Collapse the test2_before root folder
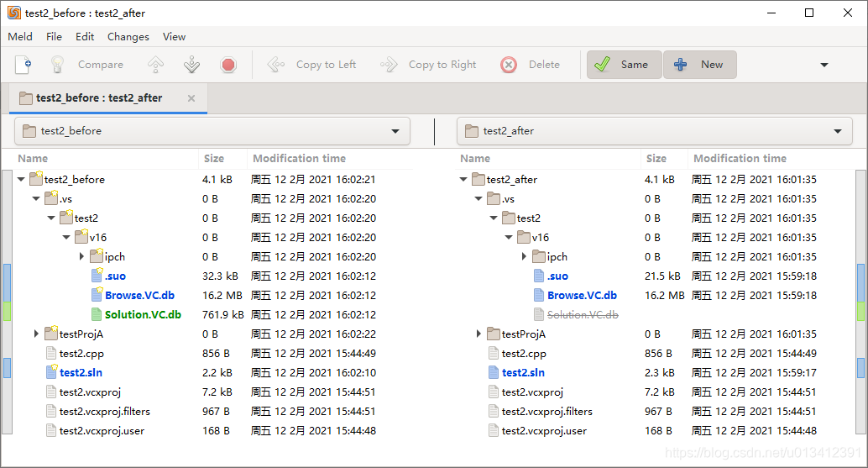This screenshot has height=468, width=868. point(21,180)
